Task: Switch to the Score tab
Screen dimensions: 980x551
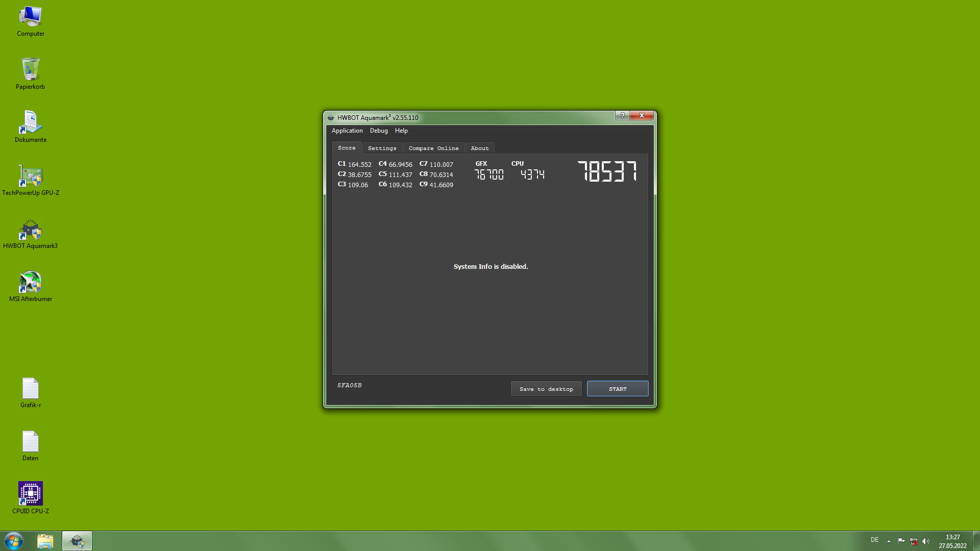Action: pos(347,148)
